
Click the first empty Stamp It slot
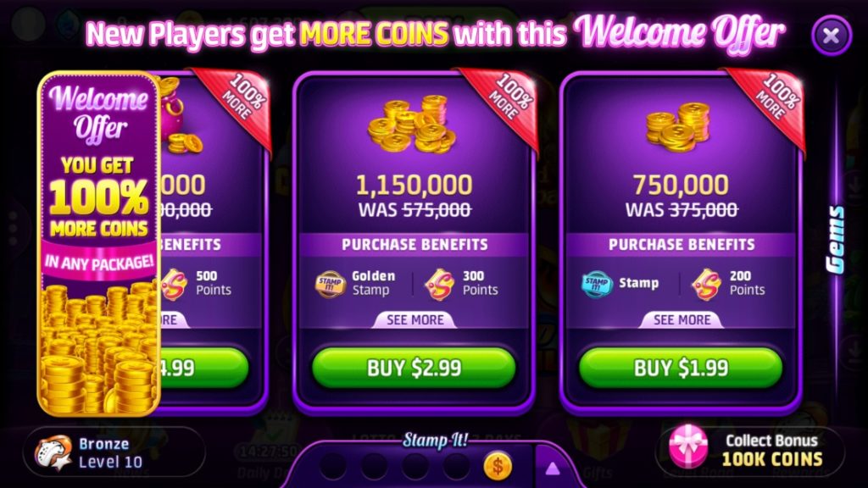point(333,466)
